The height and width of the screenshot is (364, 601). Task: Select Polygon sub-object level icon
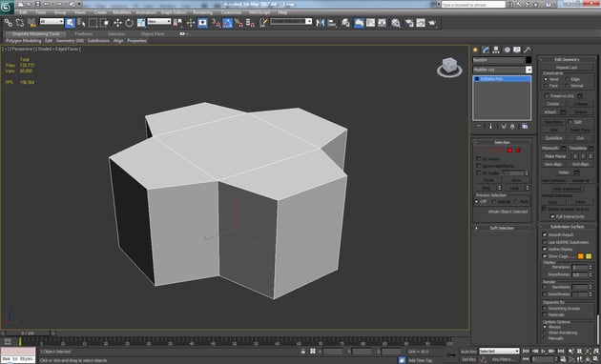[x=509, y=151]
